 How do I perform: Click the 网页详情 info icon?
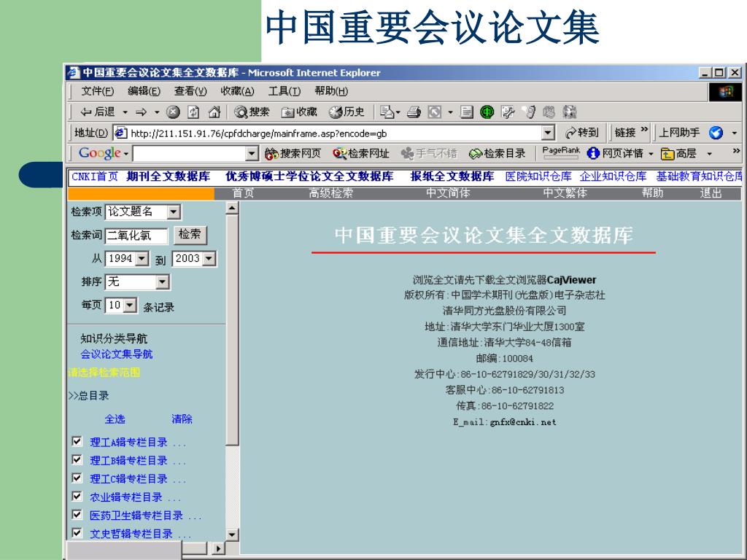(x=593, y=153)
